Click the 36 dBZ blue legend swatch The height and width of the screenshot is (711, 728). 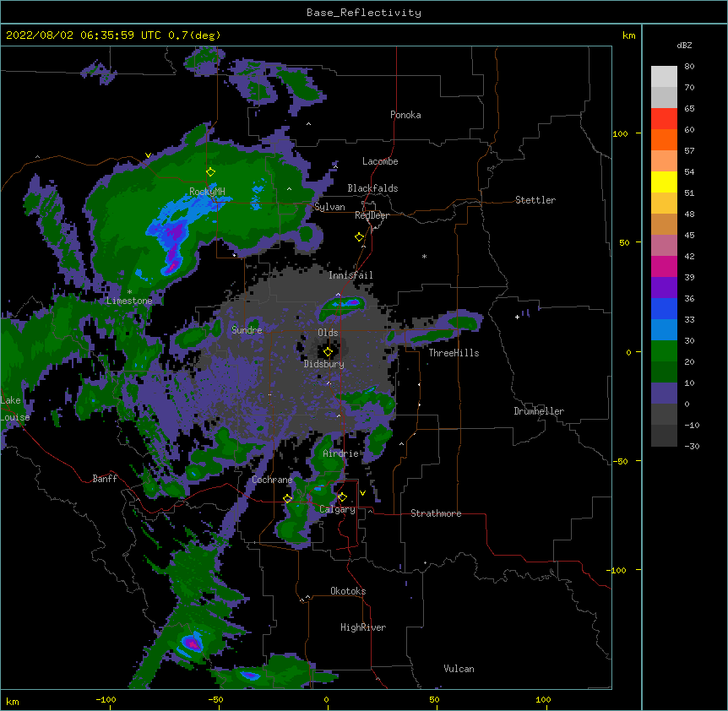[664, 308]
